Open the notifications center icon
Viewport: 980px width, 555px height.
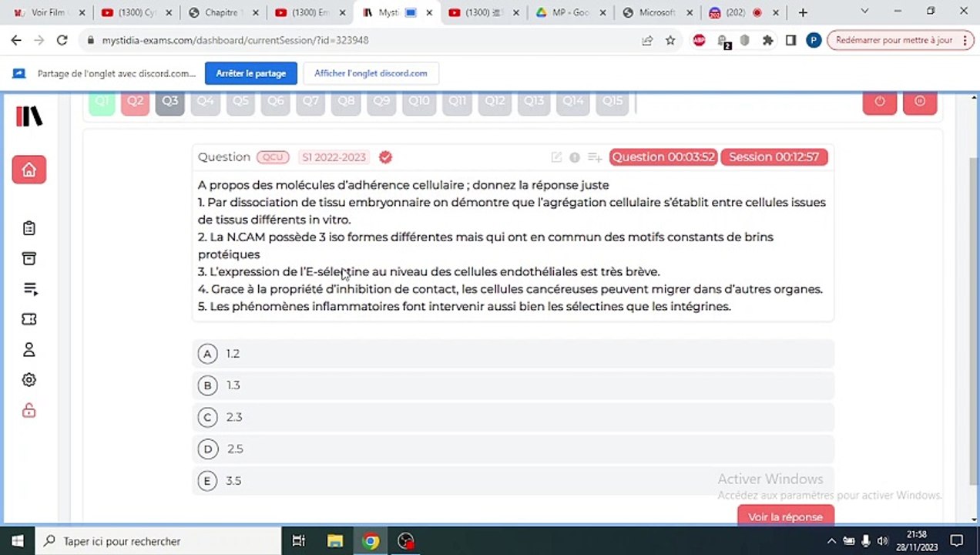tap(956, 541)
